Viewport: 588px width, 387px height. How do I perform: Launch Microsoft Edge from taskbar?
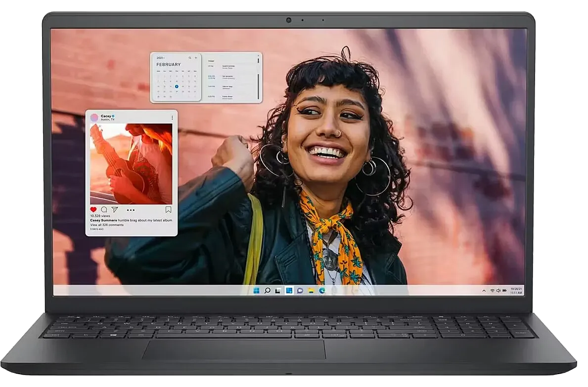point(322,290)
